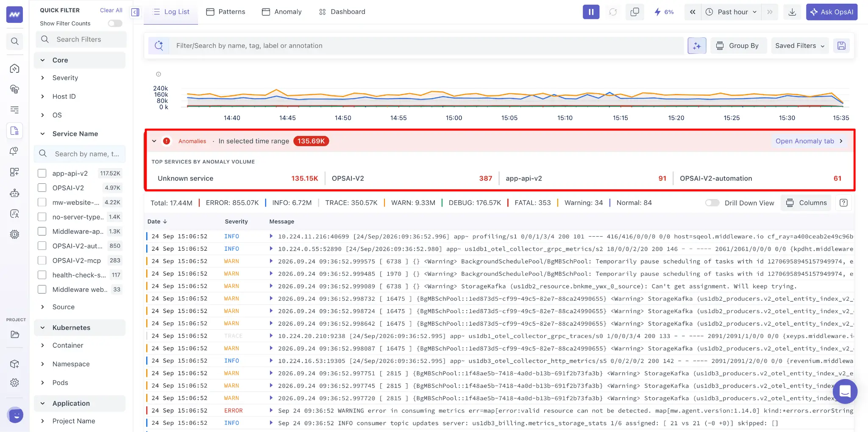
Task: Click the copy/duplicate window icon
Action: pyautogui.click(x=634, y=12)
